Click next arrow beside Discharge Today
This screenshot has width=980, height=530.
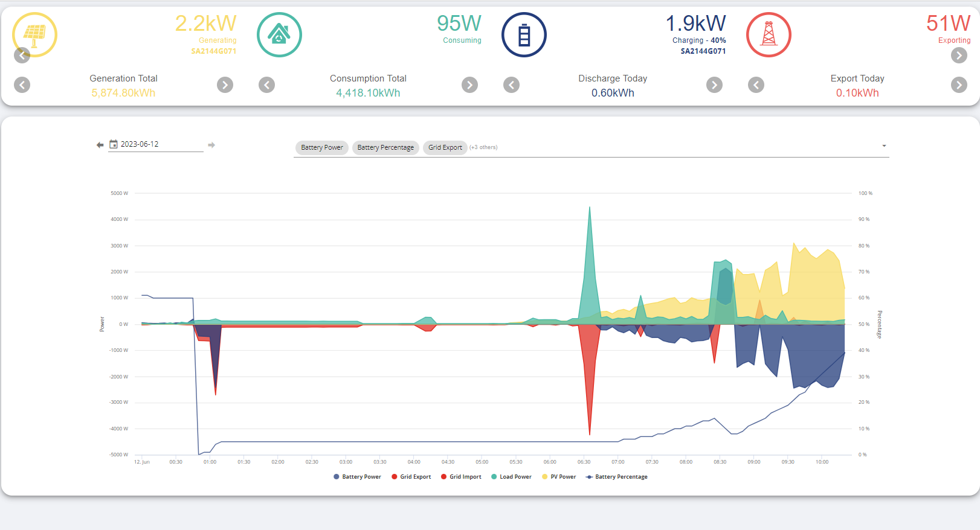click(714, 85)
